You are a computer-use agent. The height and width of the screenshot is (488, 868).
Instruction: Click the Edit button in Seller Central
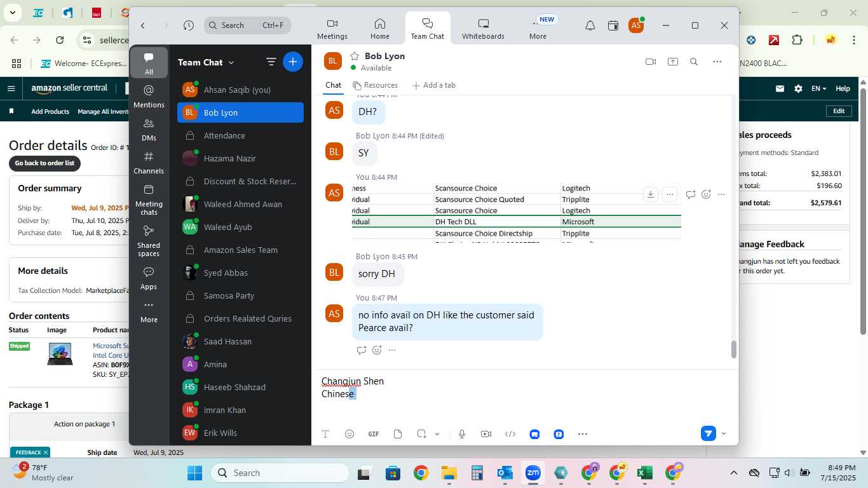[x=839, y=111]
